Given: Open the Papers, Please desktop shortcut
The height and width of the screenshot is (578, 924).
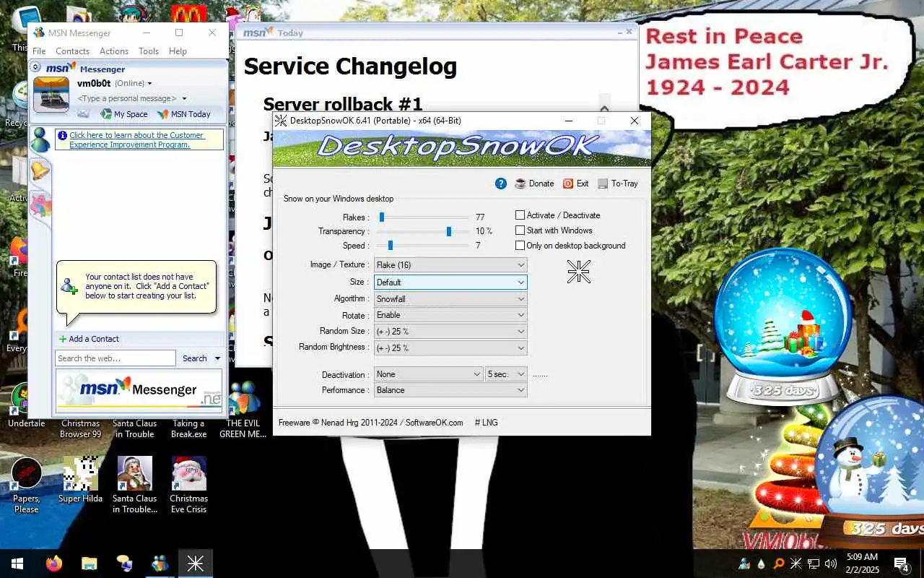Looking at the screenshot, I should pos(27,484).
